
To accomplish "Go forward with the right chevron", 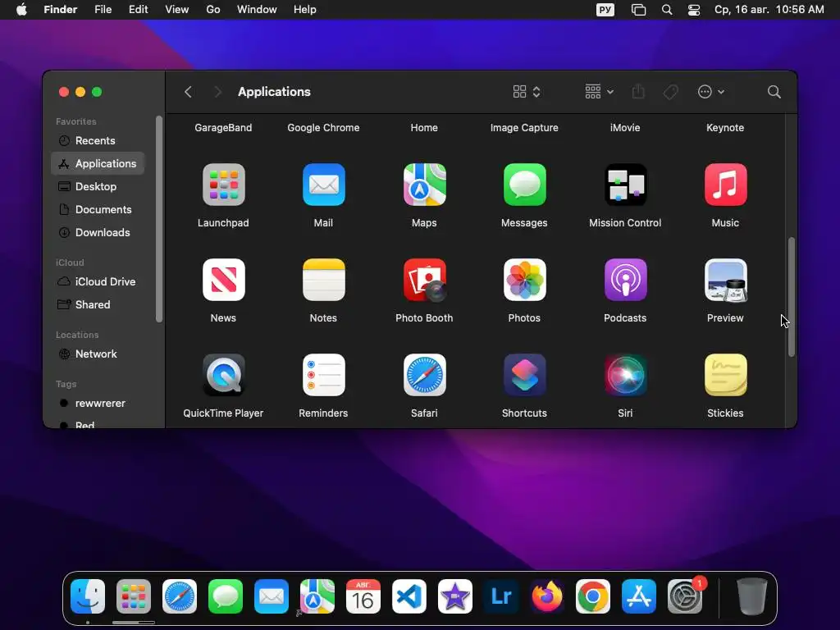I will click(x=217, y=92).
